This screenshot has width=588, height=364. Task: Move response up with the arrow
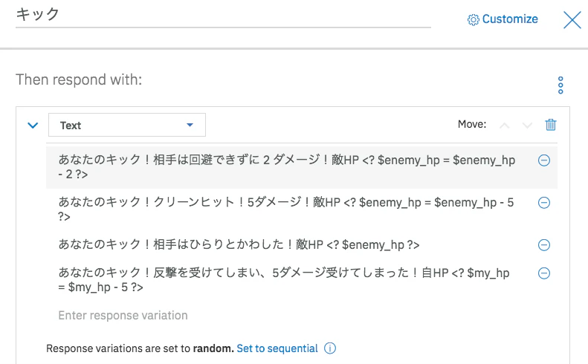[505, 126]
